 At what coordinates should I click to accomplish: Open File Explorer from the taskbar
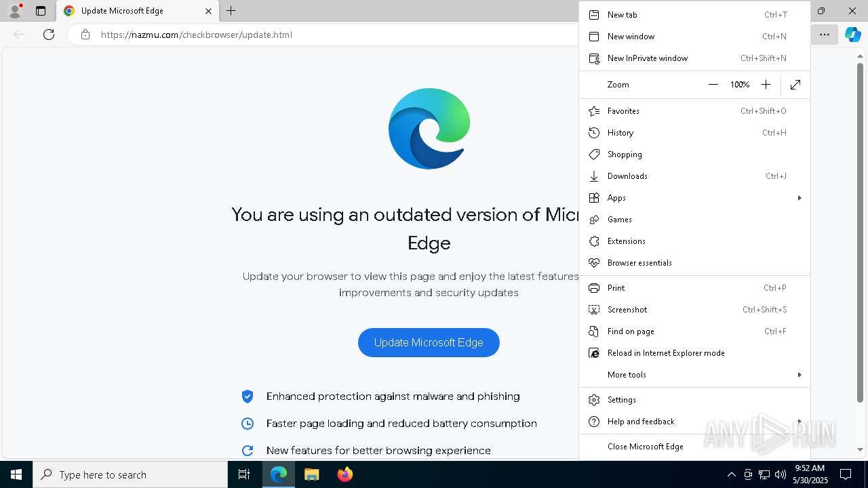(x=311, y=474)
